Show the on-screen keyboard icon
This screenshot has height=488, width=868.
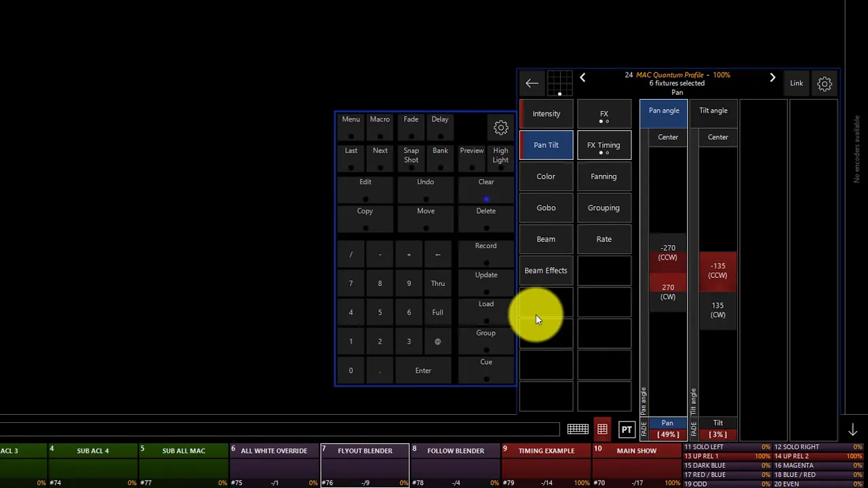click(578, 429)
